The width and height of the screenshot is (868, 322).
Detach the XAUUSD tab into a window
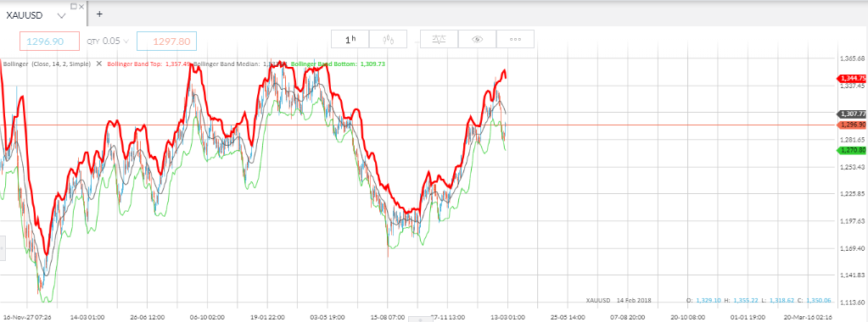pyautogui.click(x=74, y=6)
